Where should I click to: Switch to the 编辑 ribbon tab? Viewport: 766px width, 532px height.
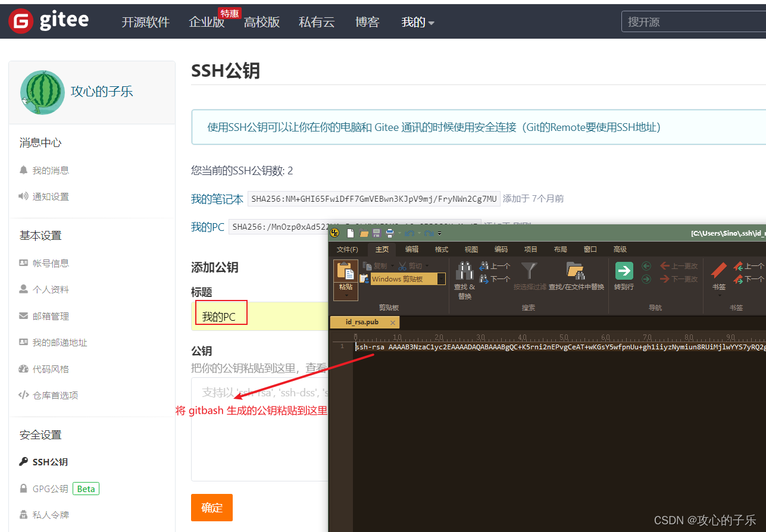click(412, 249)
